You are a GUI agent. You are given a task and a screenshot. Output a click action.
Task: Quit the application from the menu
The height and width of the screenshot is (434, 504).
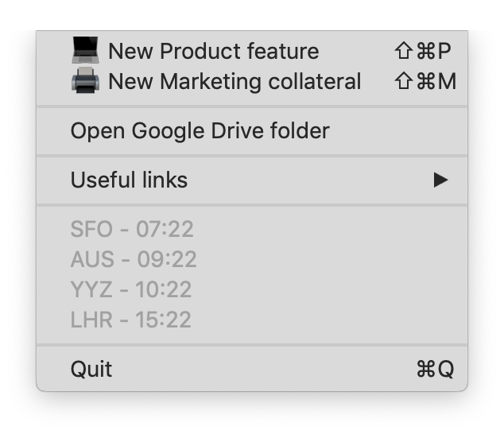tap(91, 369)
